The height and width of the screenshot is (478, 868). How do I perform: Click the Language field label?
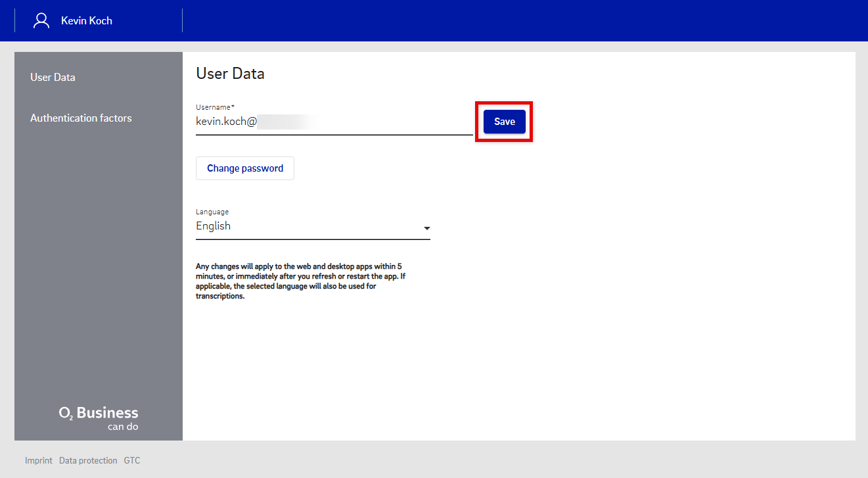(x=212, y=212)
